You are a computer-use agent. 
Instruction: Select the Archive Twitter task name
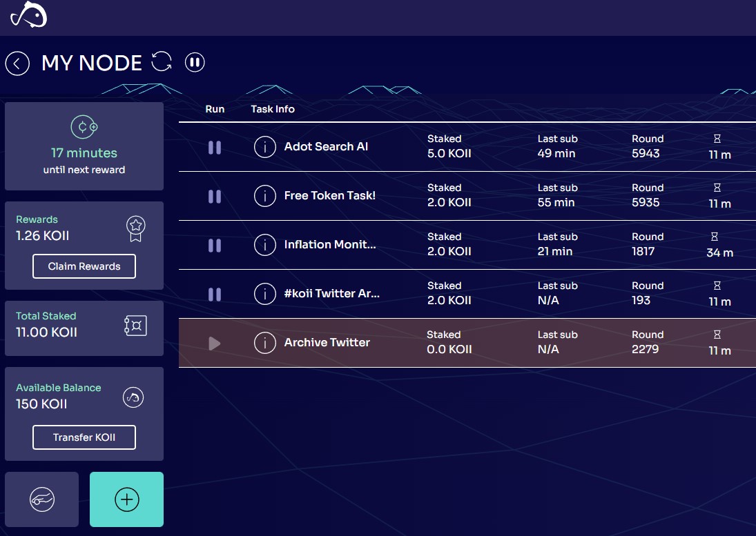[327, 342]
